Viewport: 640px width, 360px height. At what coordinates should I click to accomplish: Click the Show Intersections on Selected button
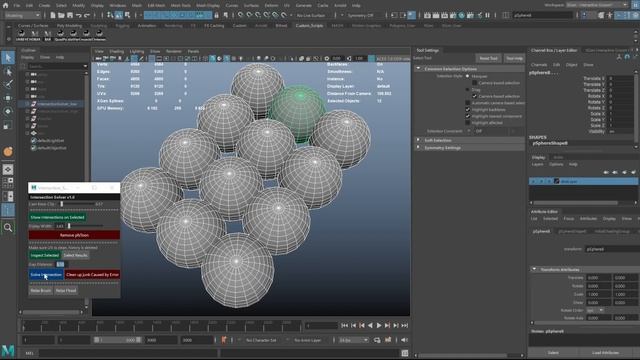(57, 217)
